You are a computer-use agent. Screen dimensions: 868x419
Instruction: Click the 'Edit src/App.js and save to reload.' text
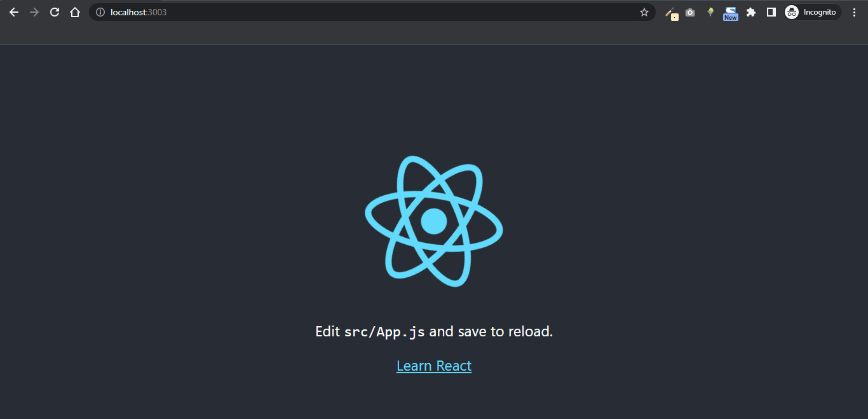tap(434, 332)
